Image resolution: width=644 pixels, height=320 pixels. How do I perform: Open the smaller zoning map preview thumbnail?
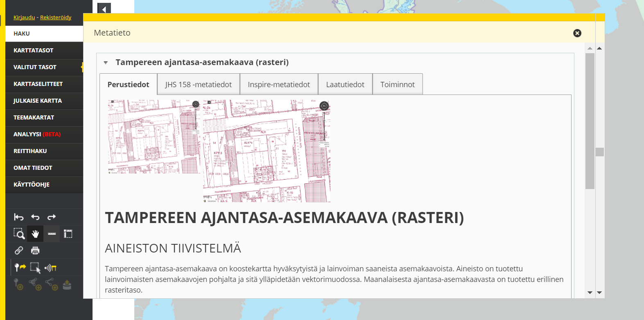154,137
